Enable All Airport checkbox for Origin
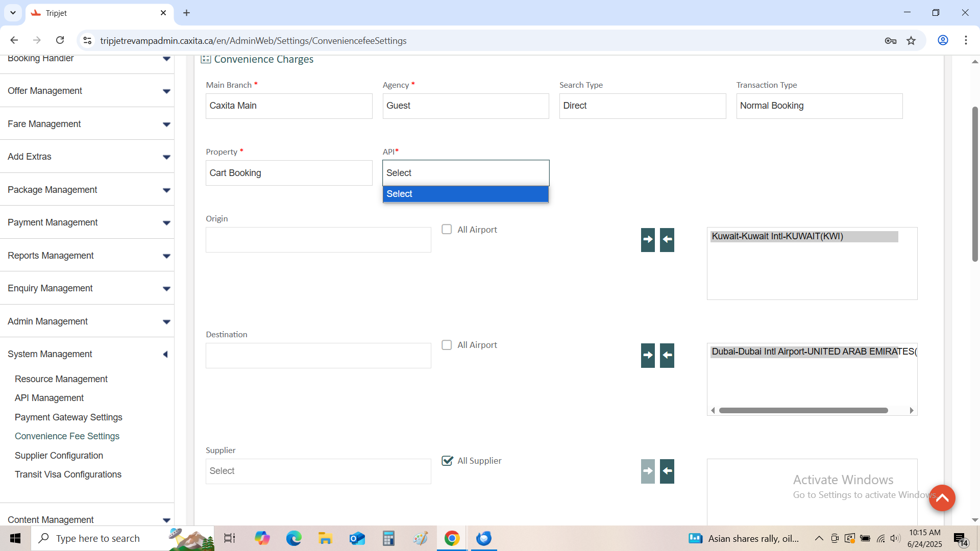Screen dimensions: 980x551 447,230
